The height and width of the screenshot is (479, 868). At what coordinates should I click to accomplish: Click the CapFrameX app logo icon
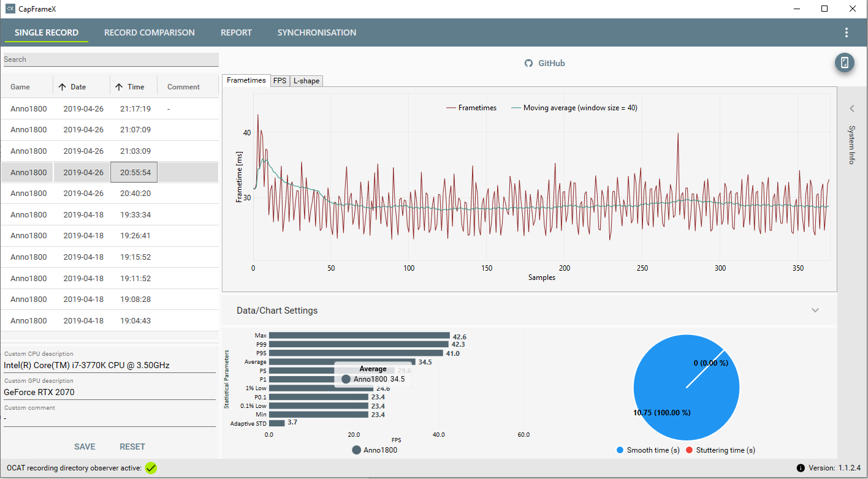click(x=10, y=9)
